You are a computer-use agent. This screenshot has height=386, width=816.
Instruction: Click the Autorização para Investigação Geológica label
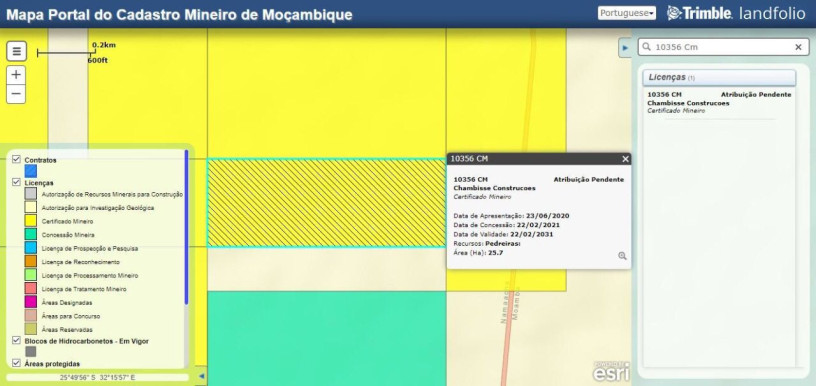pyautogui.click(x=98, y=208)
